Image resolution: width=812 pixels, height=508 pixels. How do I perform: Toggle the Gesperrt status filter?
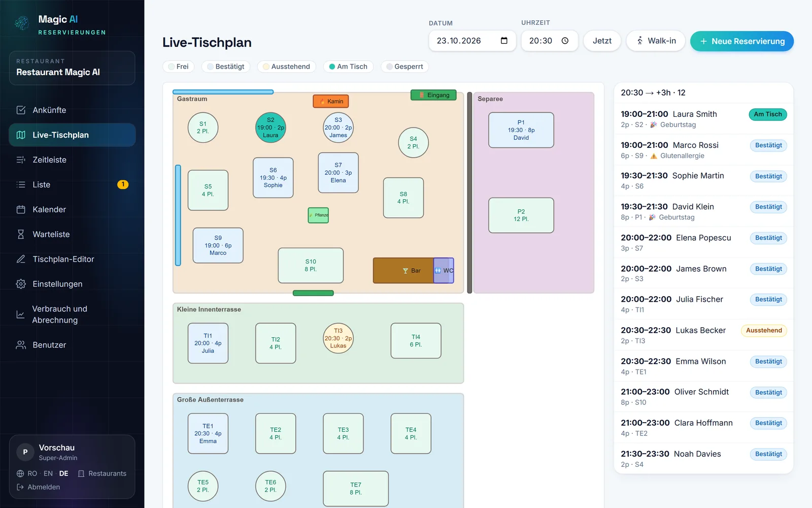click(404, 67)
